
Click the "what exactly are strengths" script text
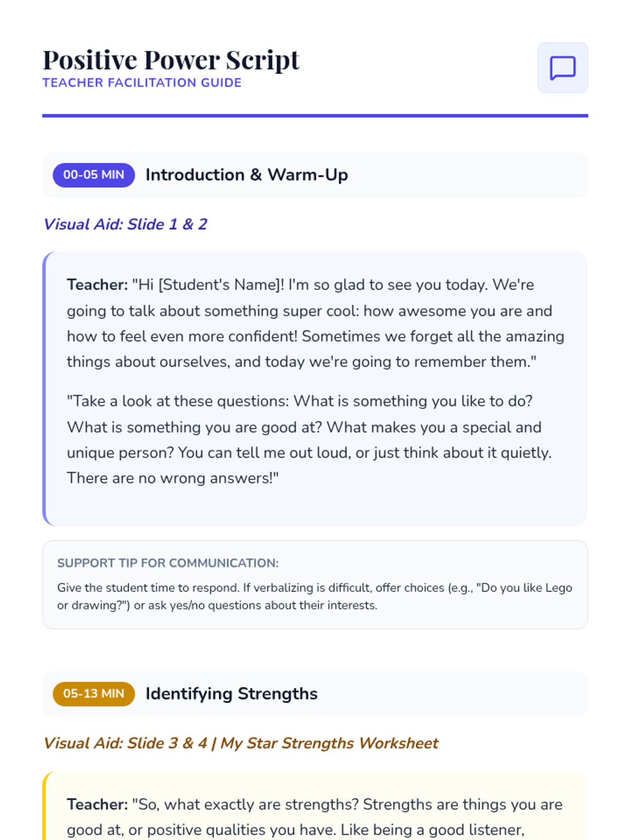pos(315,817)
